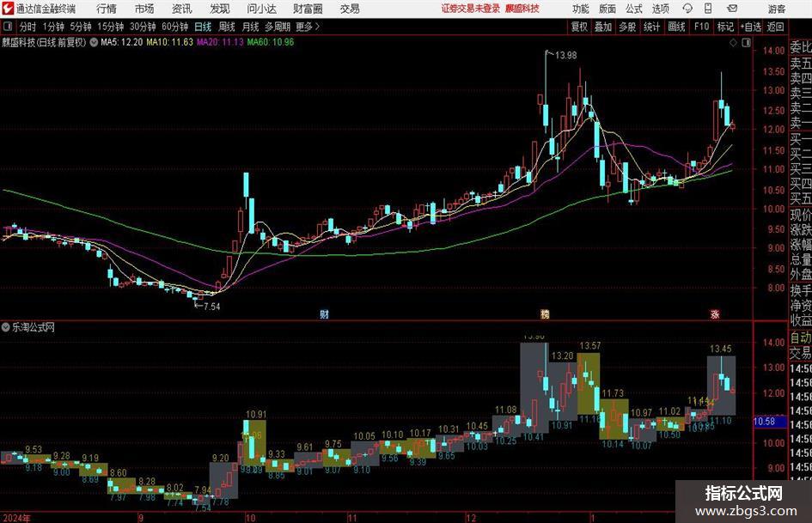Click the month 10 axis marker
This screenshot has width=812, height=523.
pos(251,518)
